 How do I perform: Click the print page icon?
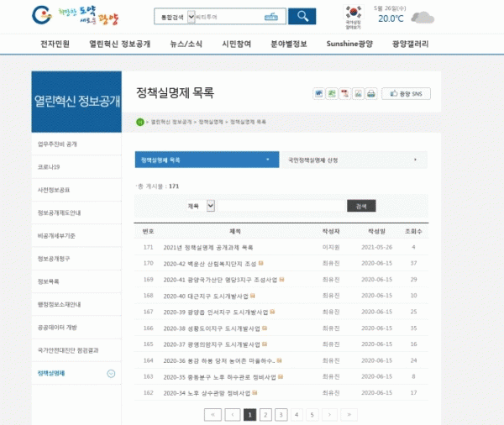coord(371,93)
